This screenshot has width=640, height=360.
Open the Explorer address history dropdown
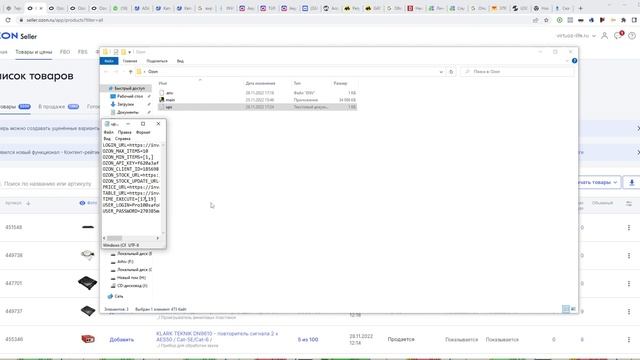441,72
